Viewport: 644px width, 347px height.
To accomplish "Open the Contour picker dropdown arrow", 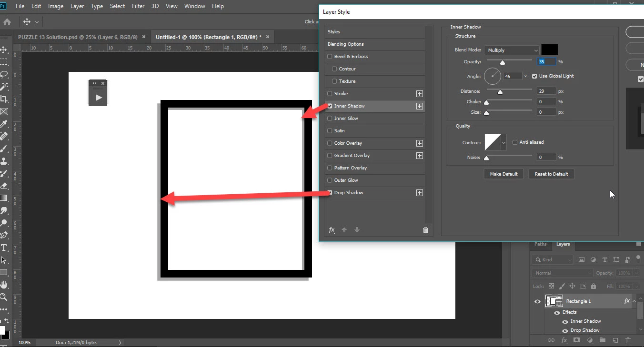I will pos(503,142).
